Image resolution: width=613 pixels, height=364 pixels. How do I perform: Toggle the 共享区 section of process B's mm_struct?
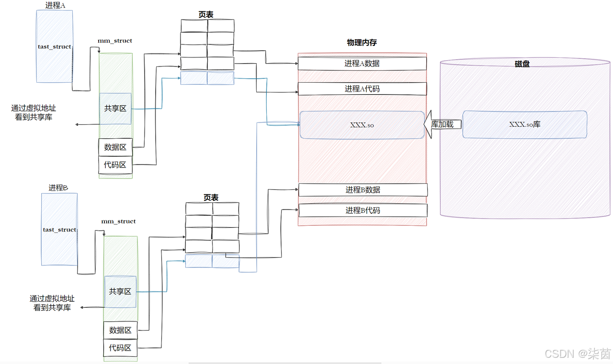120,291
